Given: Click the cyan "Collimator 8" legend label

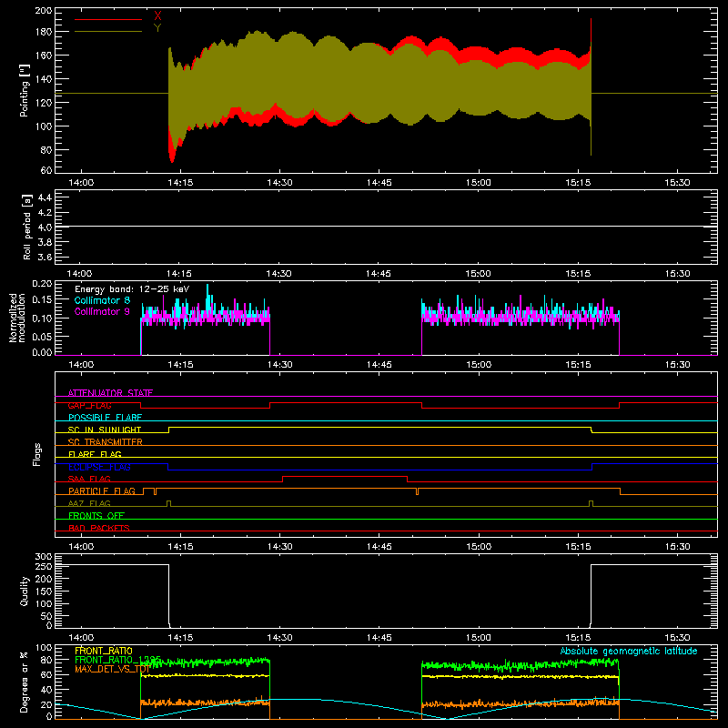Looking at the screenshot, I should [102, 300].
